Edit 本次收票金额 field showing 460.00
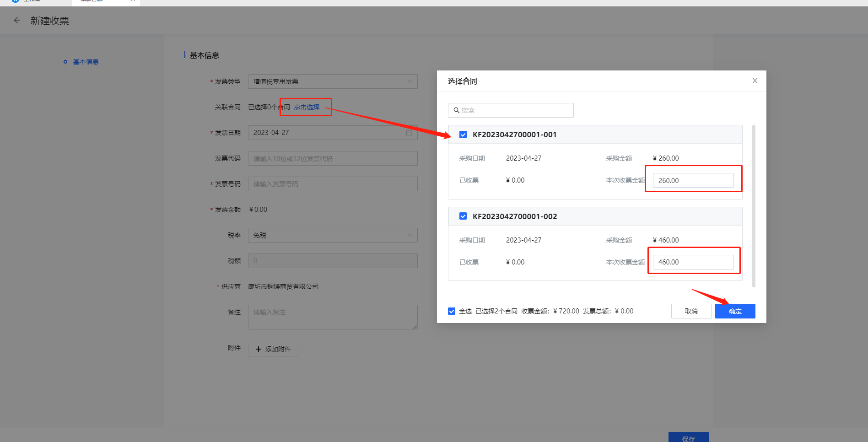The image size is (868, 442). (693, 262)
